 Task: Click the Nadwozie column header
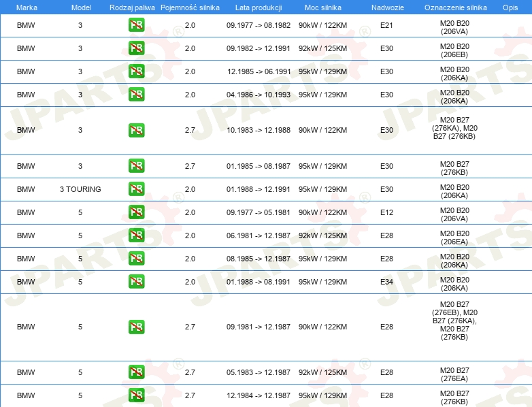click(x=388, y=7)
